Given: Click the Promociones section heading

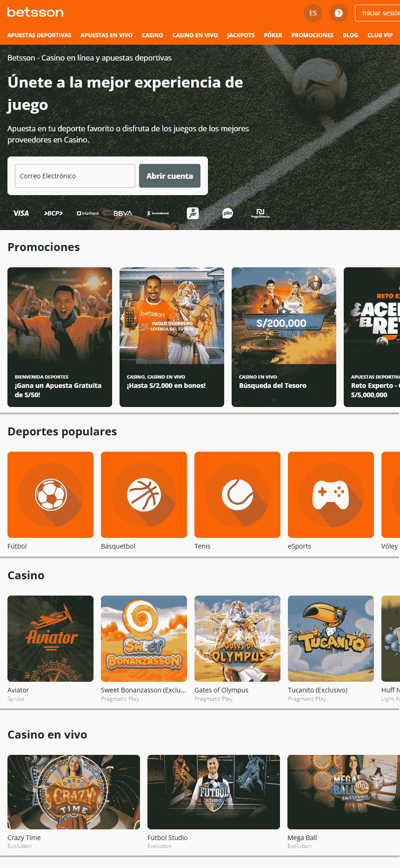Looking at the screenshot, I should [44, 247].
